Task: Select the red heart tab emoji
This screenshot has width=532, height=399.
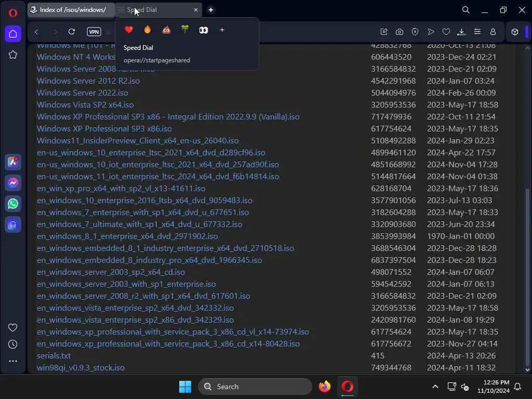Action: point(129,30)
